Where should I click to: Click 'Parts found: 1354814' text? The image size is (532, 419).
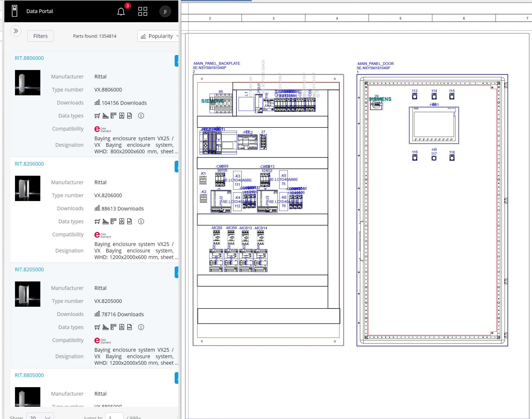pos(95,36)
